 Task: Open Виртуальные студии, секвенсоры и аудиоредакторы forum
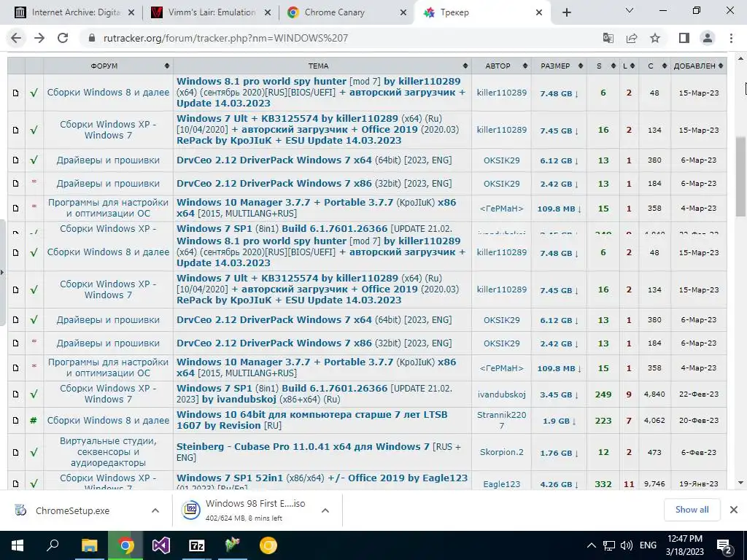[x=108, y=452]
